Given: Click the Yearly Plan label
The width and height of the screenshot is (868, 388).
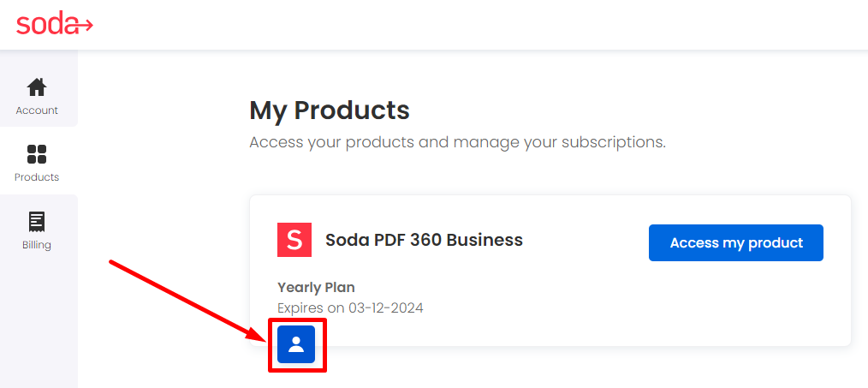Looking at the screenshot, I should 316,287.
